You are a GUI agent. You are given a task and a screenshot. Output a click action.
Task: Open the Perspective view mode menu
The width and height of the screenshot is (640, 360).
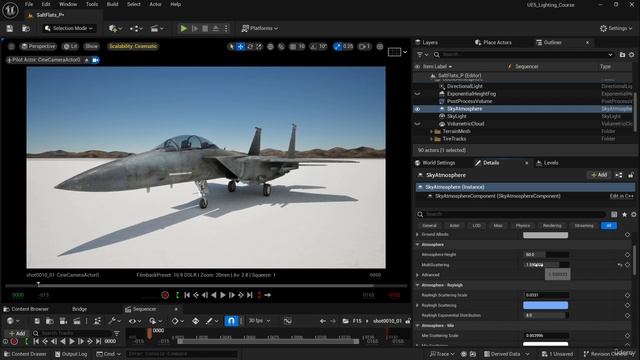click(38, 46)
